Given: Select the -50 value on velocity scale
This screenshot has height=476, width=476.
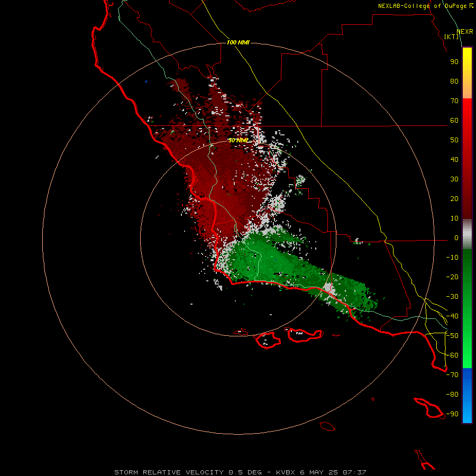Looking at the screenshot, I should tap(452, 336).
